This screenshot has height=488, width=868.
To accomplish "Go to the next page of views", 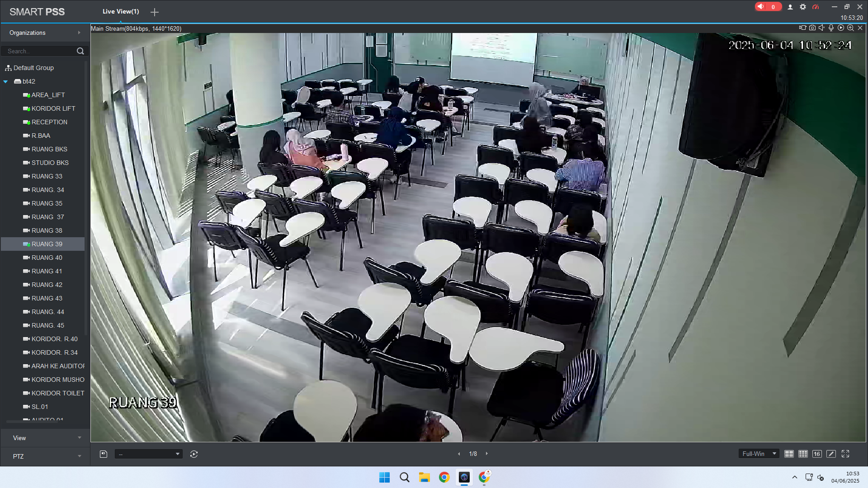I will (487, 454).
